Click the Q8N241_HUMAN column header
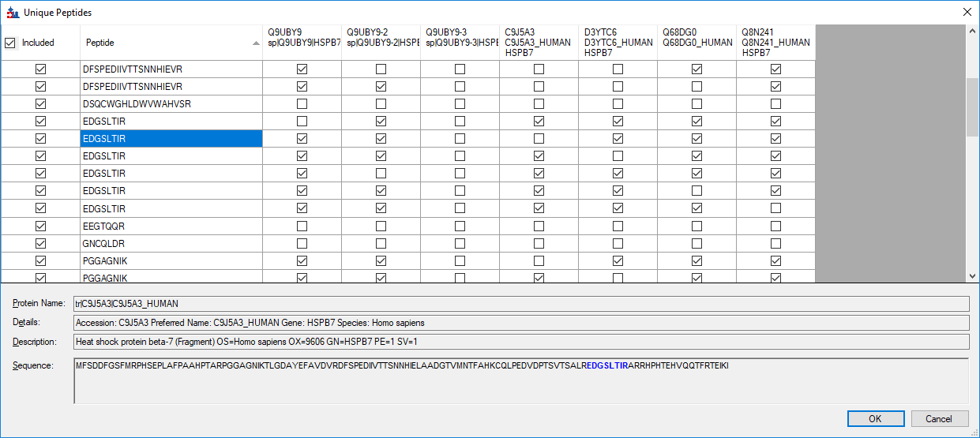The width and height of the screenshot is (980, 438). pyautogui.click(x=775, y=43)
